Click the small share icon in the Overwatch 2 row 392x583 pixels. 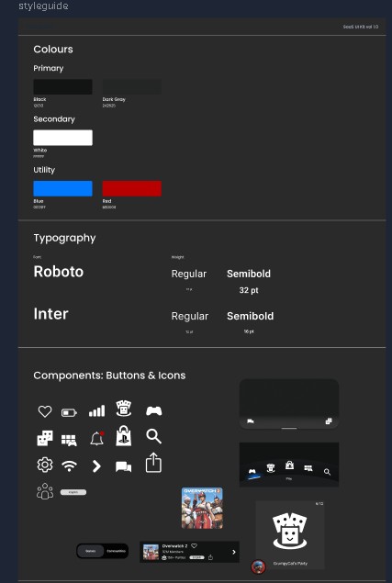click(210, 557)
